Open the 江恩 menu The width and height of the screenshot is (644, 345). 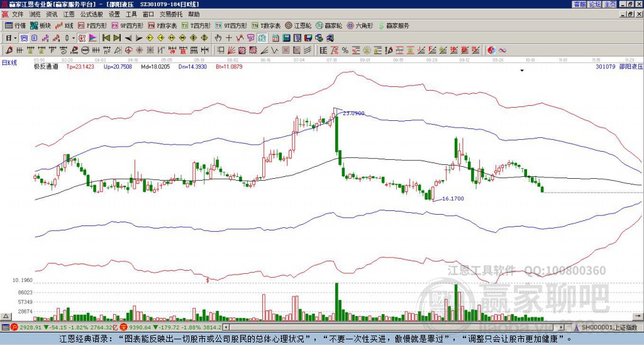[x=69, y=14]
